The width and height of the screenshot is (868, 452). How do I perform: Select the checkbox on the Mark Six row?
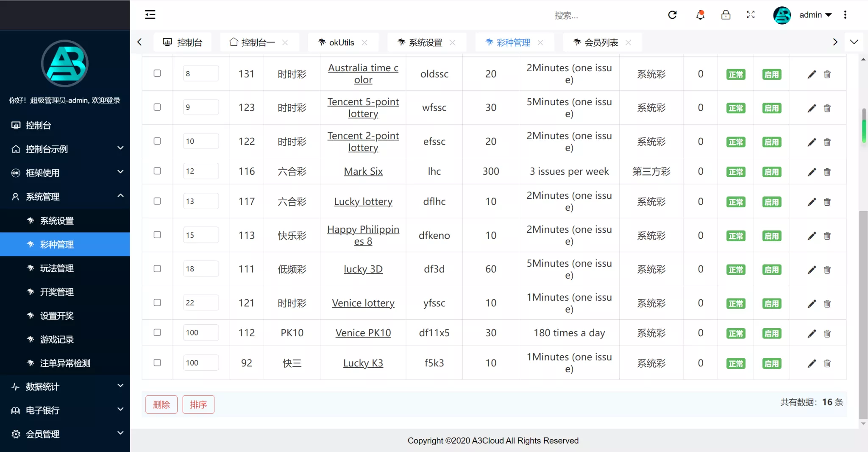[157, 171]
